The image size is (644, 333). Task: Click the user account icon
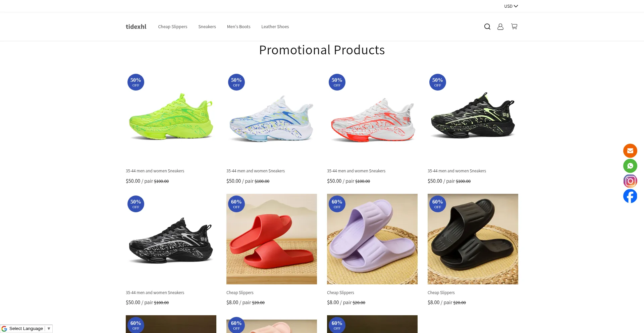(500, 26)
